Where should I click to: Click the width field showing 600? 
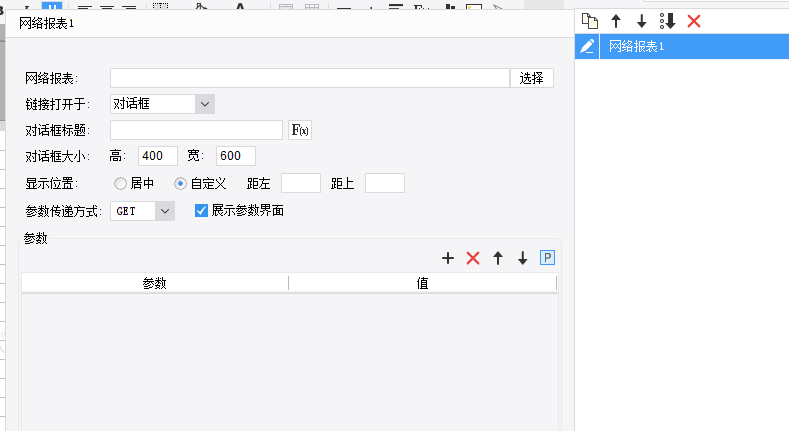click(x=236, y=156)
